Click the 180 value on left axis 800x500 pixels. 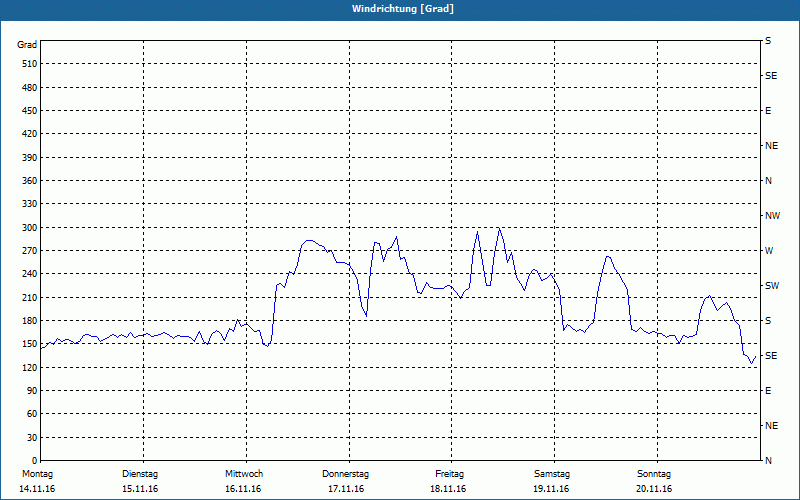(x=30, y=320)
